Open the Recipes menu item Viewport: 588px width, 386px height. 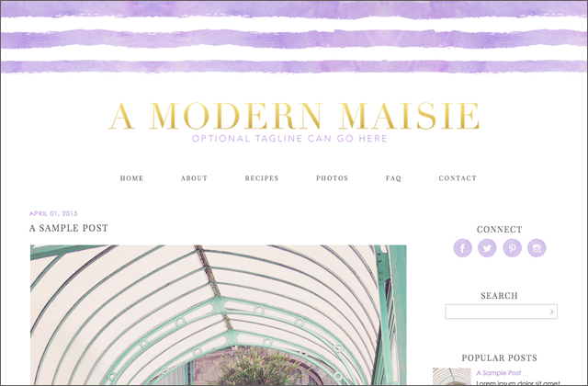click(x=262, y=178)
